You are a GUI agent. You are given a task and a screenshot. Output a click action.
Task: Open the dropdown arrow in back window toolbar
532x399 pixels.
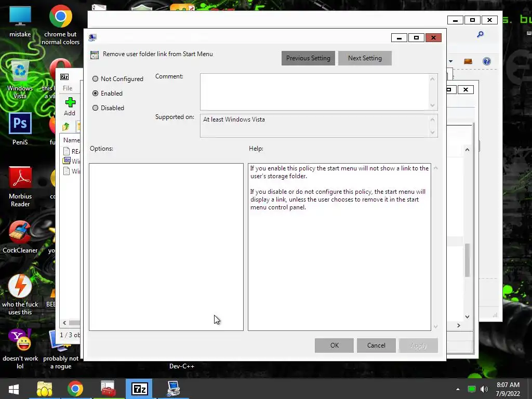(x=450, y=61)
